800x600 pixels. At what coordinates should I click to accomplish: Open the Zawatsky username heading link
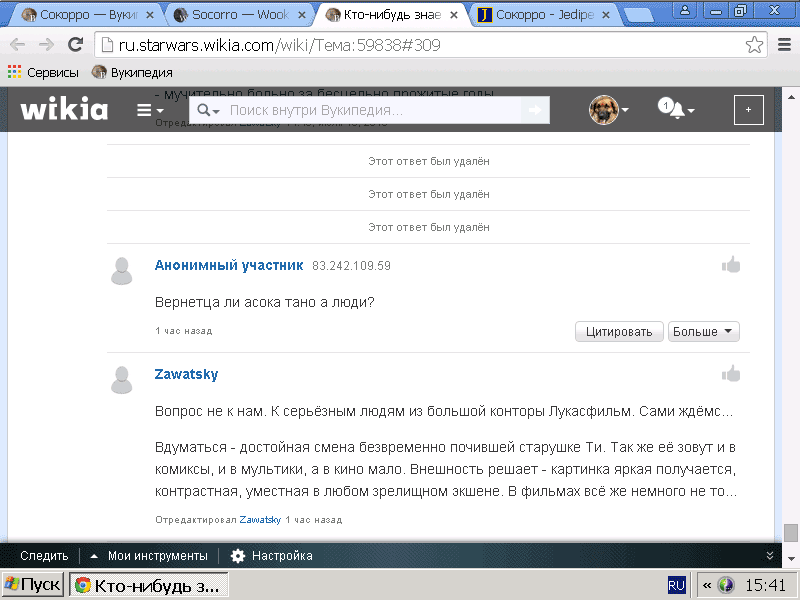pyautogui.click(x=186, y=374)
